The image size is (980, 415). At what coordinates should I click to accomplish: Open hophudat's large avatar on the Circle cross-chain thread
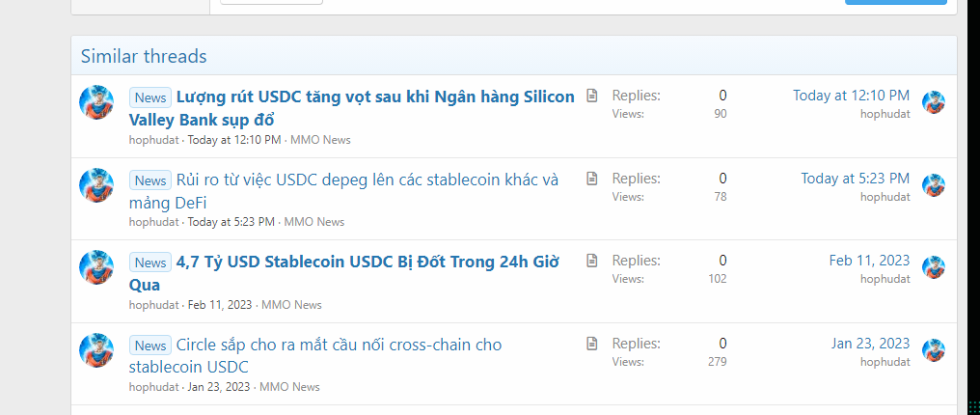pos(96,350)
